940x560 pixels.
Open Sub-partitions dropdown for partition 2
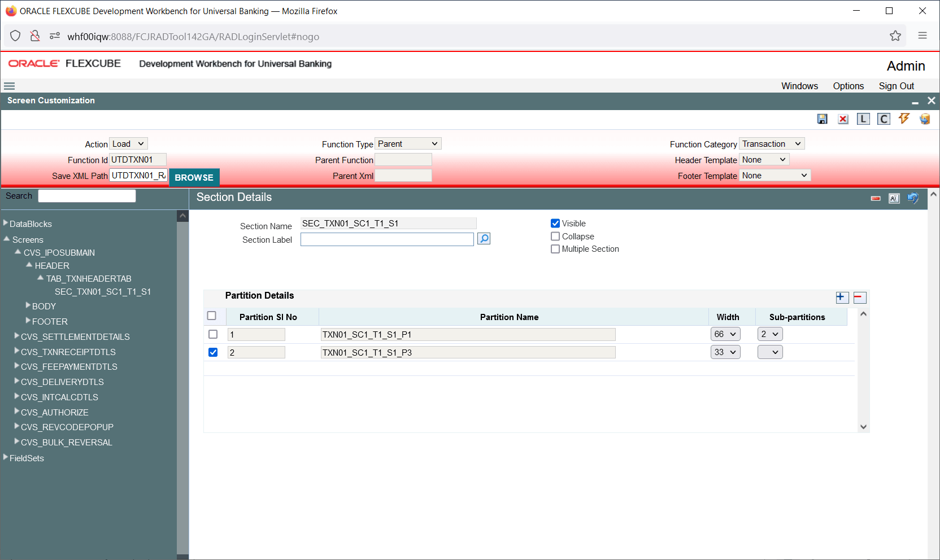[770, 352]
